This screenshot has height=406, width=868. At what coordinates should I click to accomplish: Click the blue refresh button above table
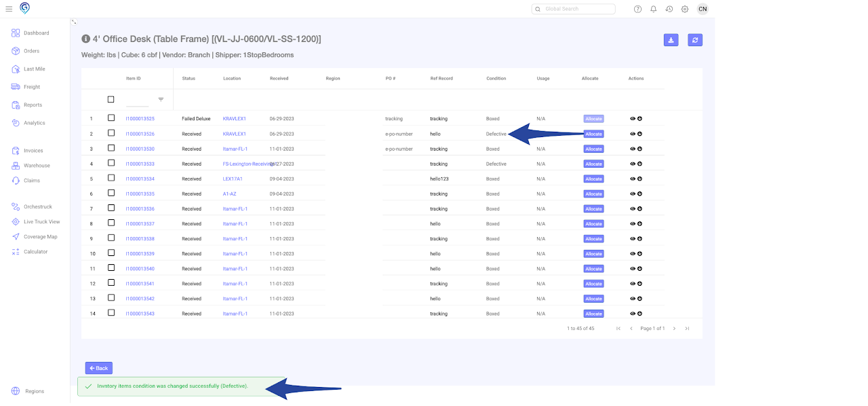(695, 40)
